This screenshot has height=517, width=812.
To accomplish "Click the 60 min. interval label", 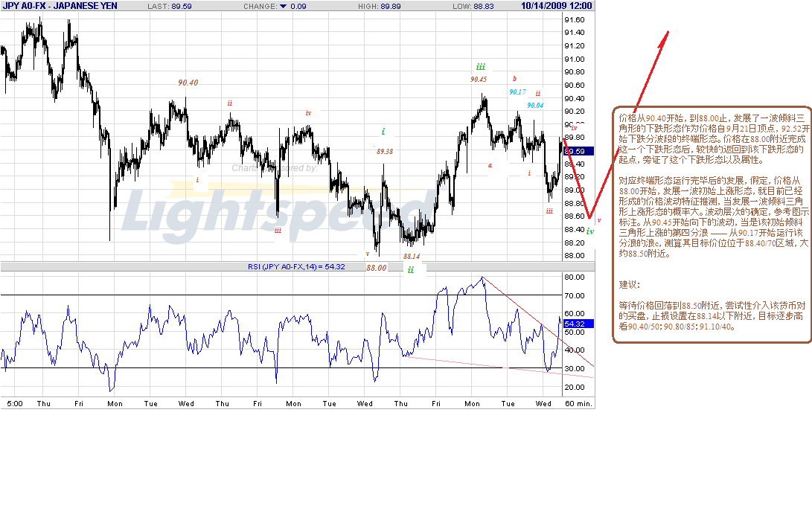I will (x=578, y=404).
